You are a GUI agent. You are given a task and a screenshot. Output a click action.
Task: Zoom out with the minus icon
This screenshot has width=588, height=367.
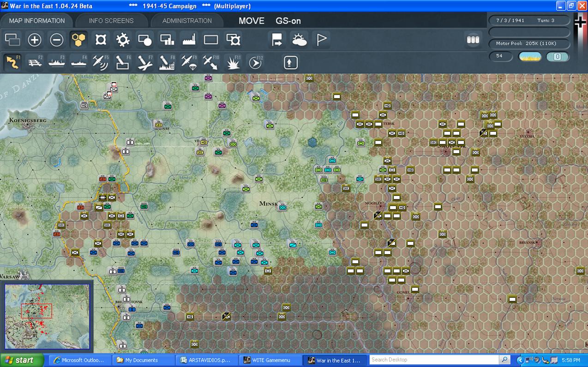tap(57, 40)
